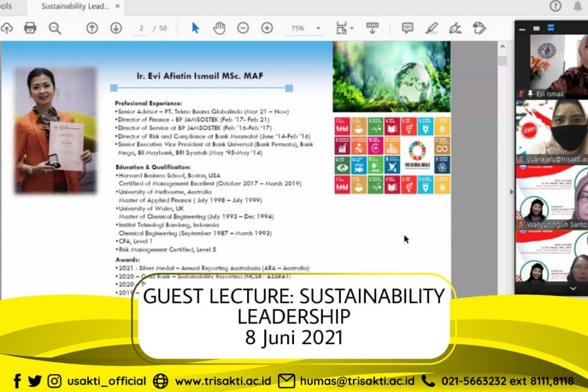Image resolution: width=588 pixels, height=392 pixels.
Task: Click the title 'Ir. Evi Afiatin Ismail MSc. MAF'
Action: coord(200,76)
